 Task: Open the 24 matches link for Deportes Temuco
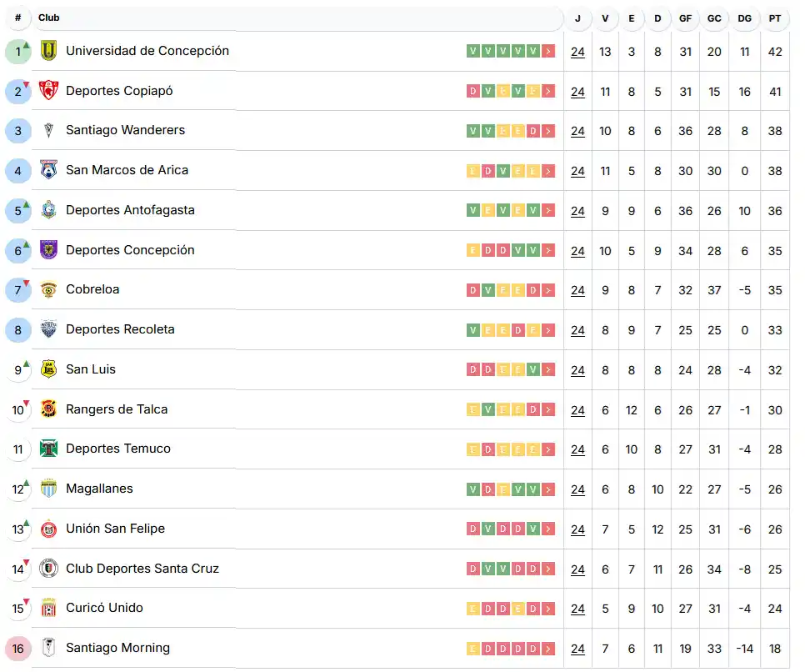[577, 449]
